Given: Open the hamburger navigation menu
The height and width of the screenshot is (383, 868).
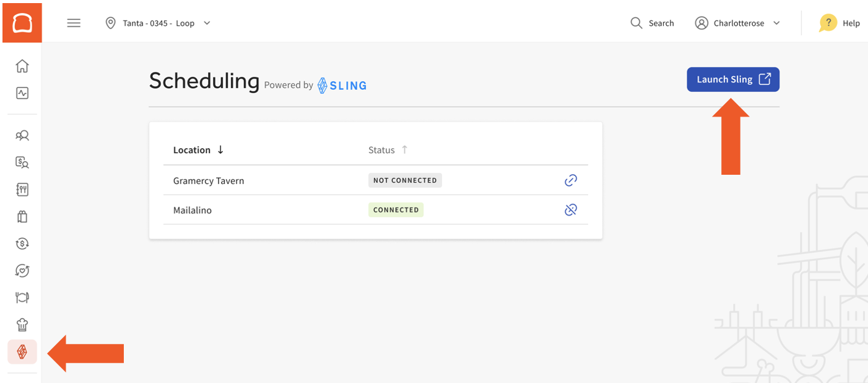Looking at the screenshot, I should [x=74, y=23].
